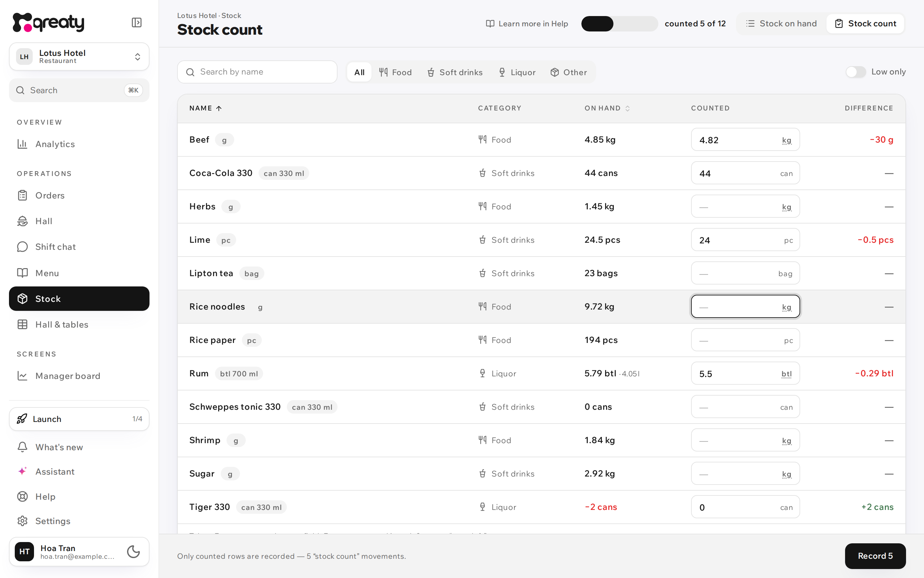View What's new notifications
924x578 pixels.
(x=79, y=447)
